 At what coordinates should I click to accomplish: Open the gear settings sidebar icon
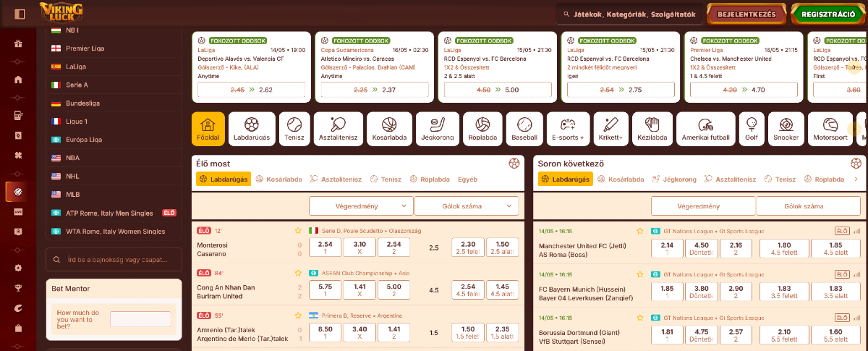[18, 268]
